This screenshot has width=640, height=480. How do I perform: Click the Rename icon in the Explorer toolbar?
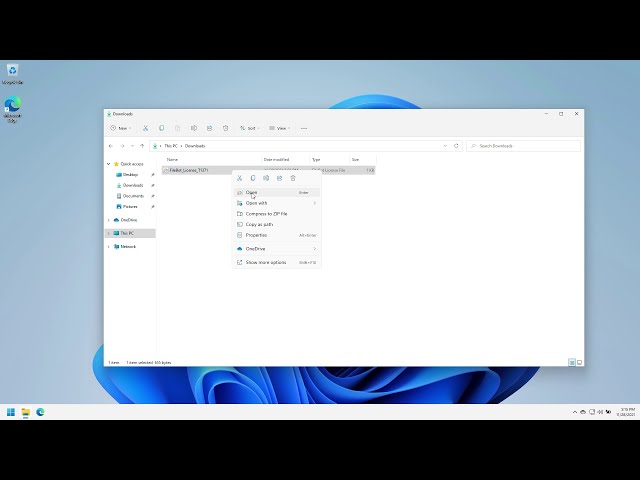point(194,128)
